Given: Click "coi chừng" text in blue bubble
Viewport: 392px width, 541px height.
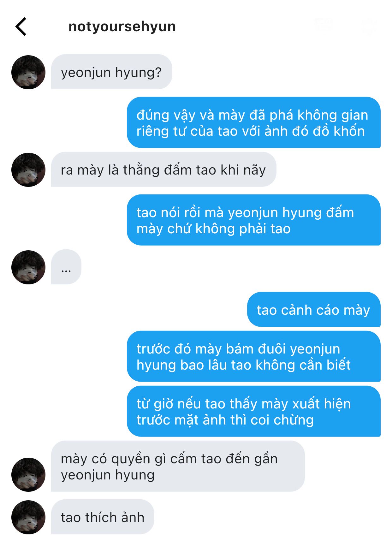Looking at the screenshot, I should point(294,420).
